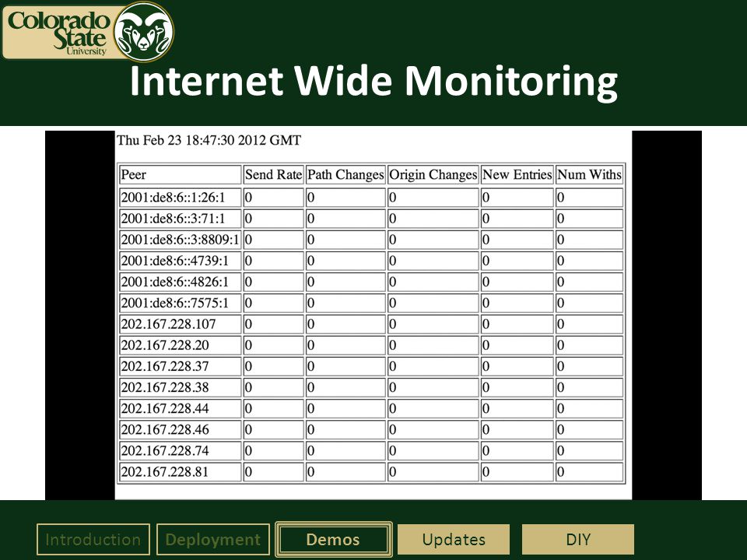Image resolution: width=747 pixels, height=560 pixels.
Task: Click Send Rate value for 202.167.228.44
Action: 273,408
